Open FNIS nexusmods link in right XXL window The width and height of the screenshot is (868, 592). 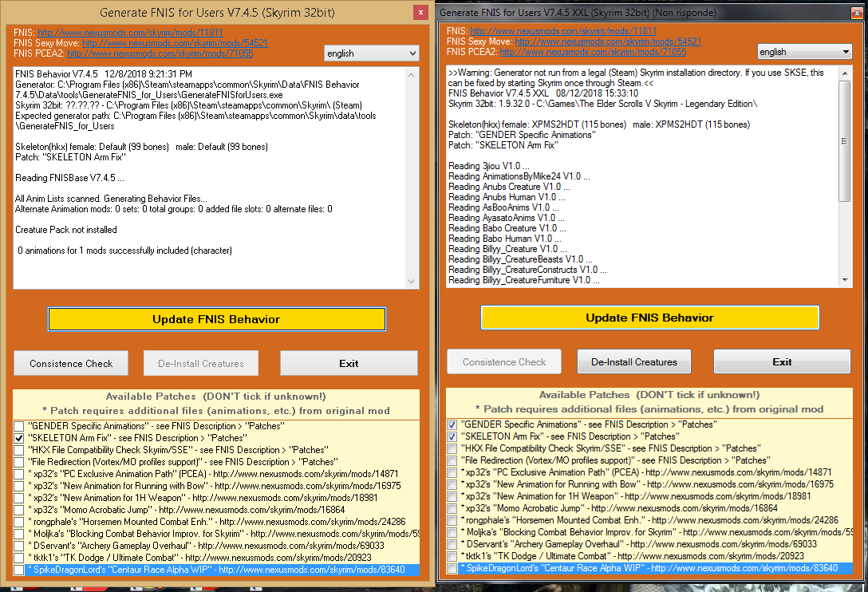(563, 31)
